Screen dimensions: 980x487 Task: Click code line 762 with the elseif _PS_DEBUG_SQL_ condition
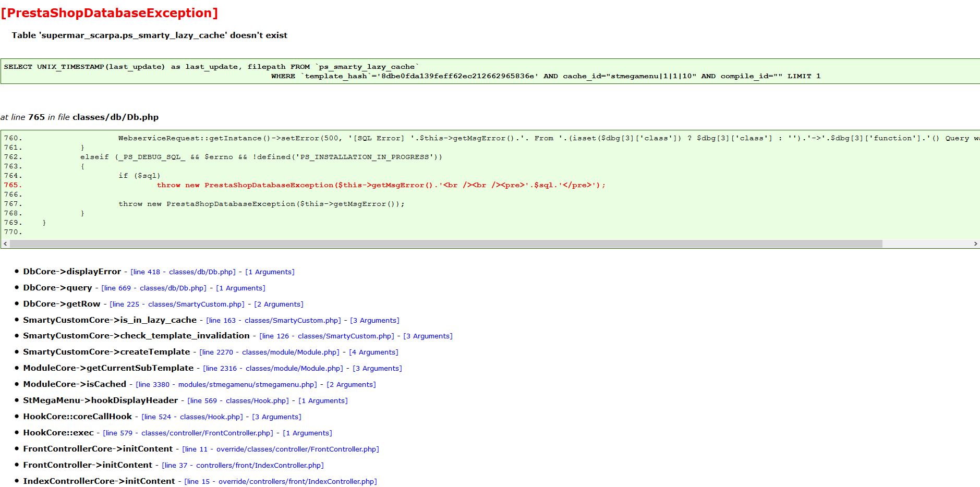click(261, 157)
